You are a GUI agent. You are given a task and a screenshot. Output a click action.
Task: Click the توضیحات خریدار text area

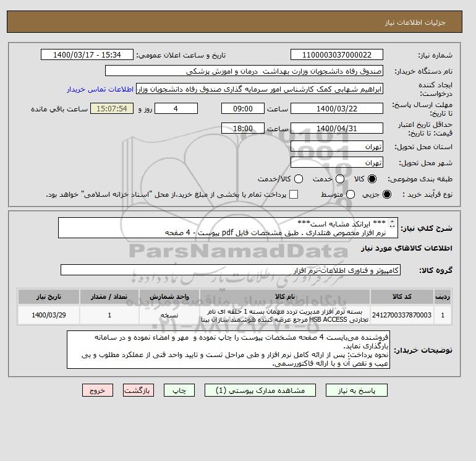click(x=228, y=350)
